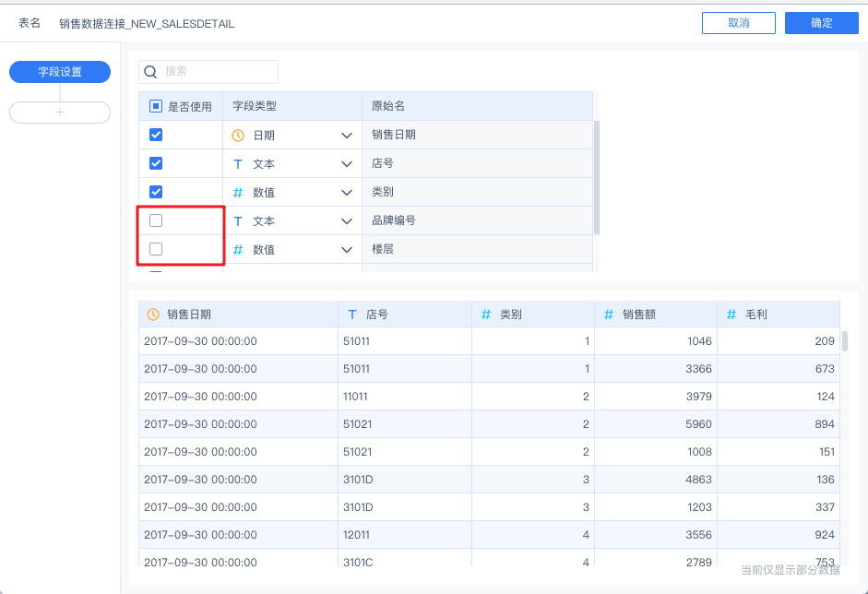Toggle the 是否使用 select-all checkbox
This screenshot has width=868, height=594.
[156, 106]
